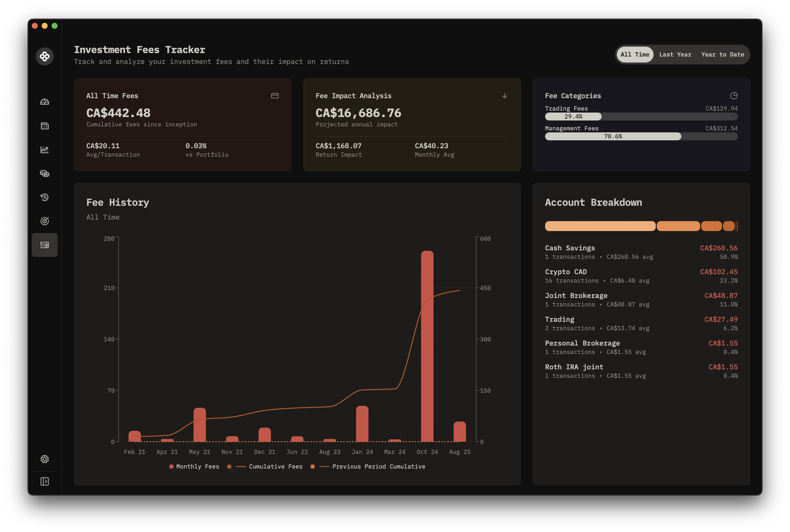The width and height of the screenshot is (790, 532).
Task: Open the wallet icon in sidebar
Action: pos(44,126)
